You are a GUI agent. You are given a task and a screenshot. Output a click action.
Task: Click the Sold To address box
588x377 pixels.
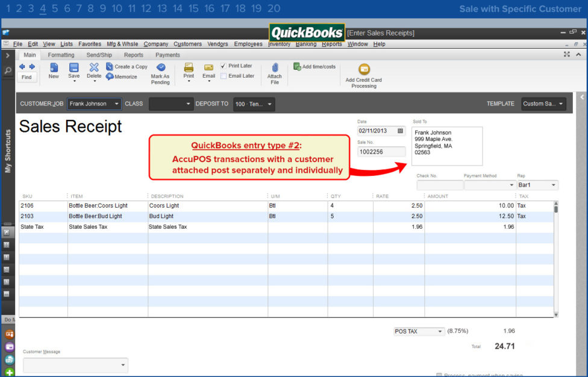[447, 146]
